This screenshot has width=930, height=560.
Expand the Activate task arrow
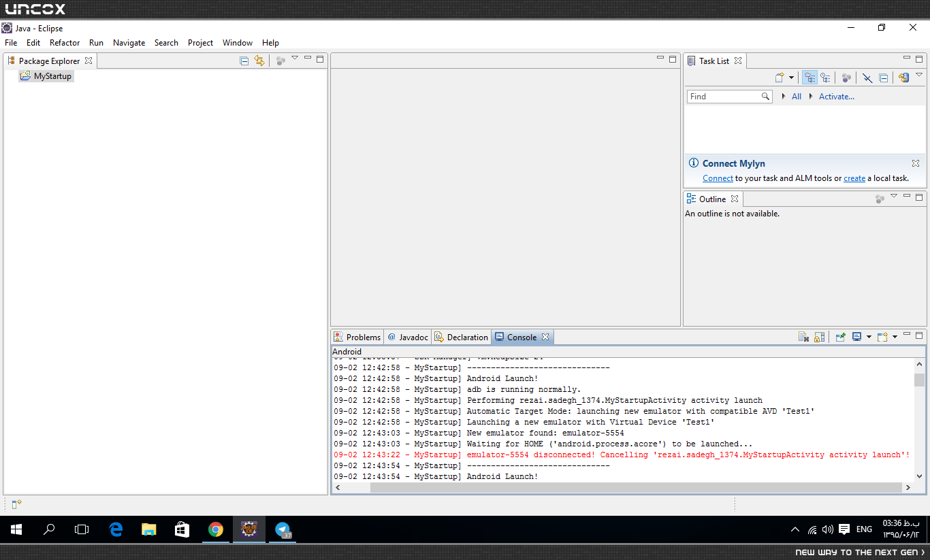[811, 97]
